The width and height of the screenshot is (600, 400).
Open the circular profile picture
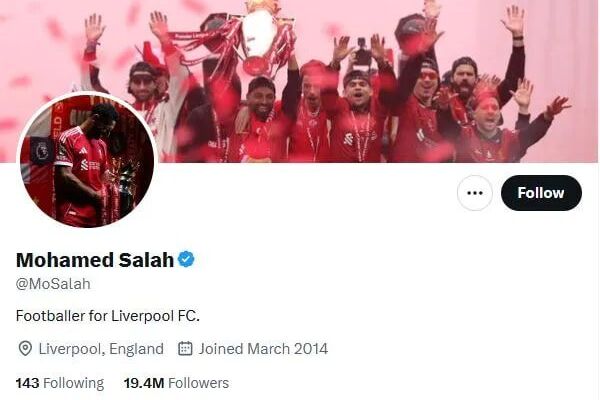(x=87, y=160)
